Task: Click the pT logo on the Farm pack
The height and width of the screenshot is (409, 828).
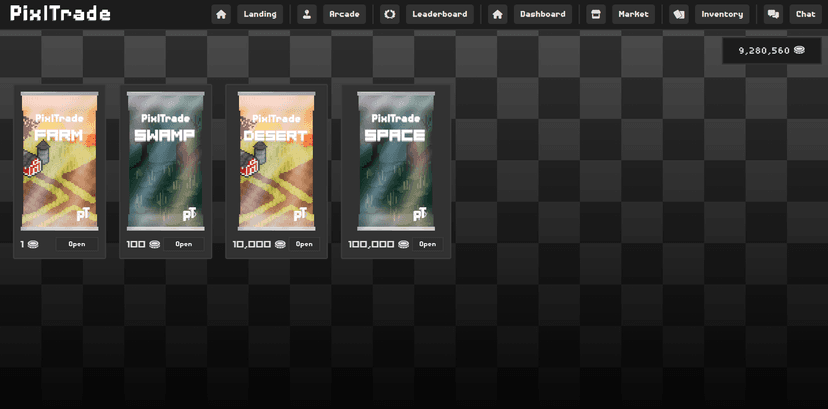Action: [x=83, y=214]
